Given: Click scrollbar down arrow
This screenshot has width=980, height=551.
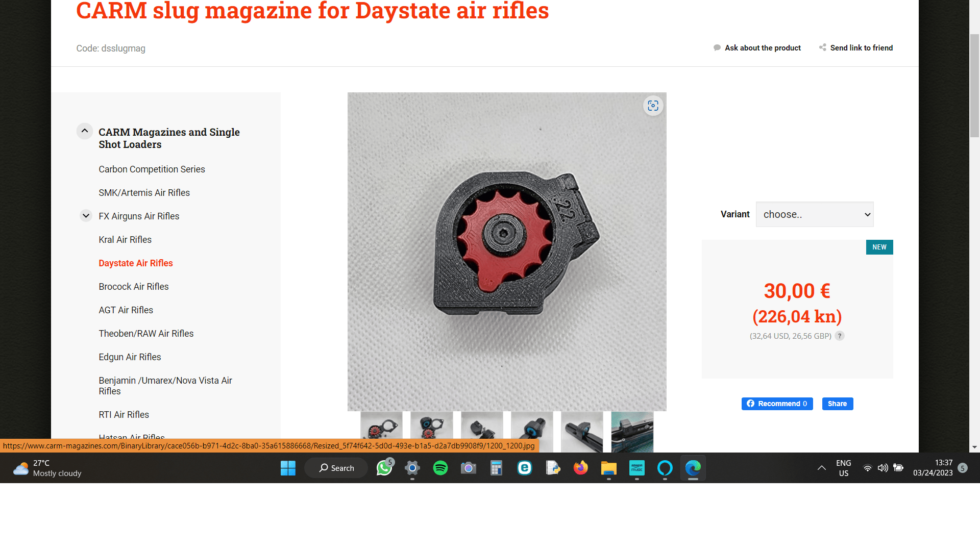Looking at the screenshot, I should tap(974, 447).
